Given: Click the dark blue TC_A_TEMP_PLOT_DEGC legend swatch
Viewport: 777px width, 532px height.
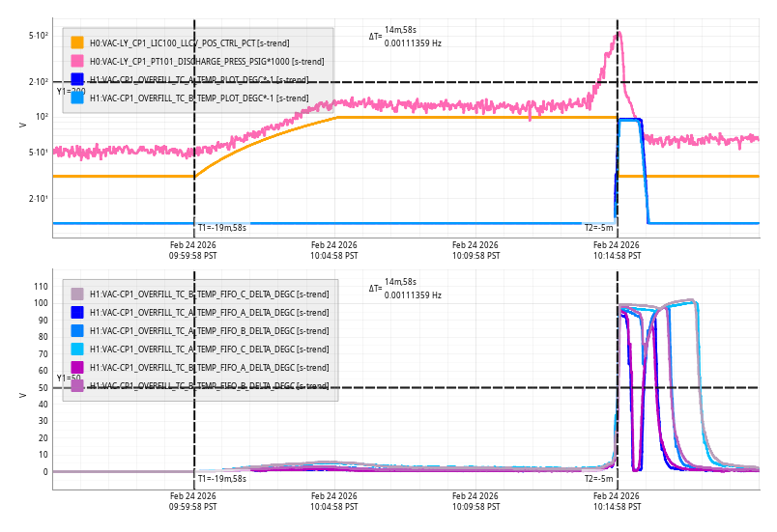Looking at the screenshot, I should pos(77,79).
